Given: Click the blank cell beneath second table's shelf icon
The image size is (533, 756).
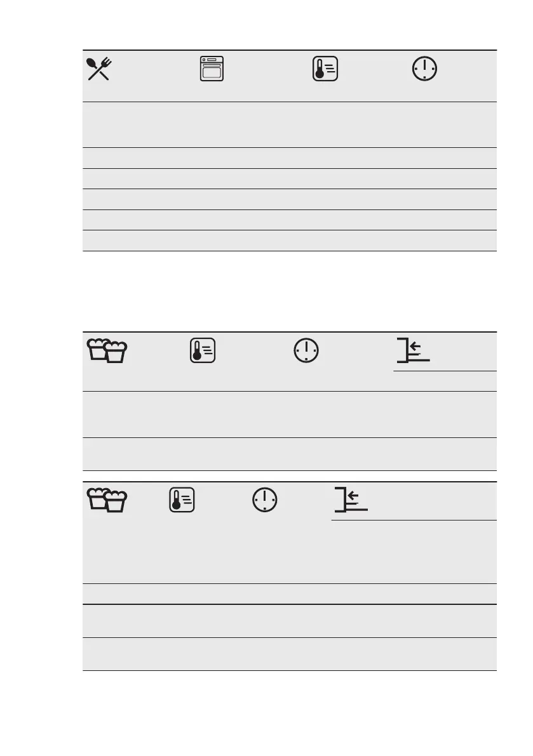Looking at the screenshot, I should pos(445,381).
